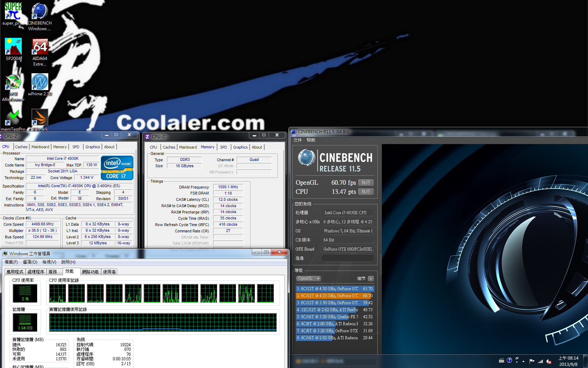Open the 說明(H) menu in Task Manager
This screenshot has width=588, height=368.
tap(68, 262)
